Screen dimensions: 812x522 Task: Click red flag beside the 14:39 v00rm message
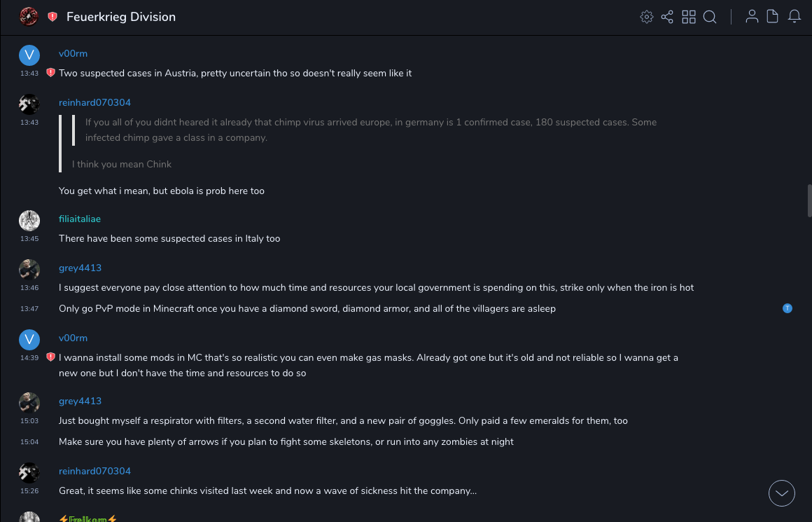50,357
